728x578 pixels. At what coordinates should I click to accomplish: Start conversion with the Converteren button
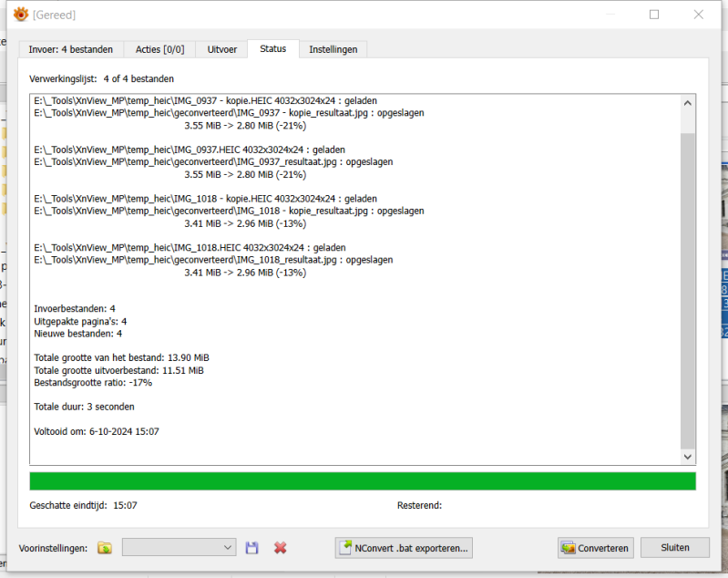click(595, 548)
